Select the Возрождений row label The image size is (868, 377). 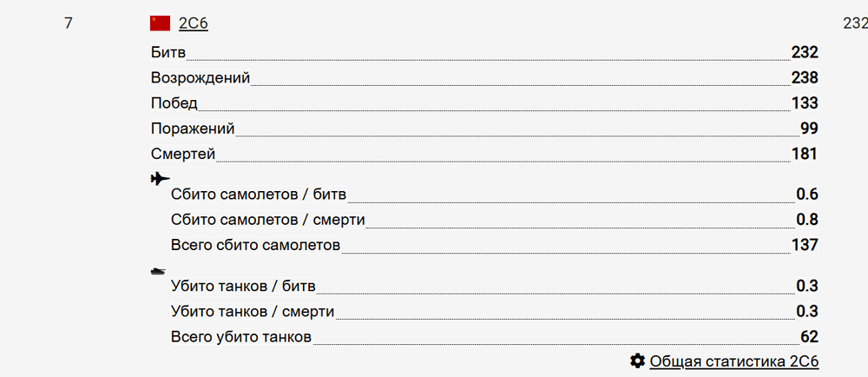click(201, 78)
